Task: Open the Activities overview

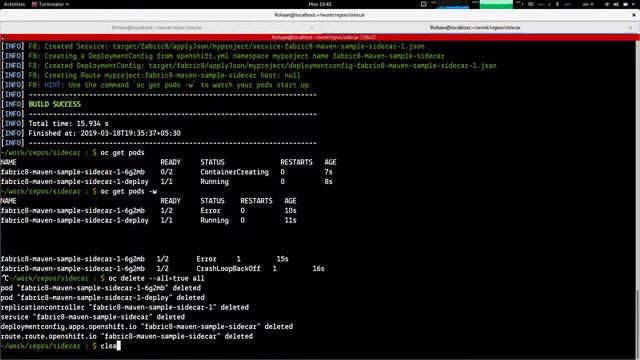Action: coord(14,4)
